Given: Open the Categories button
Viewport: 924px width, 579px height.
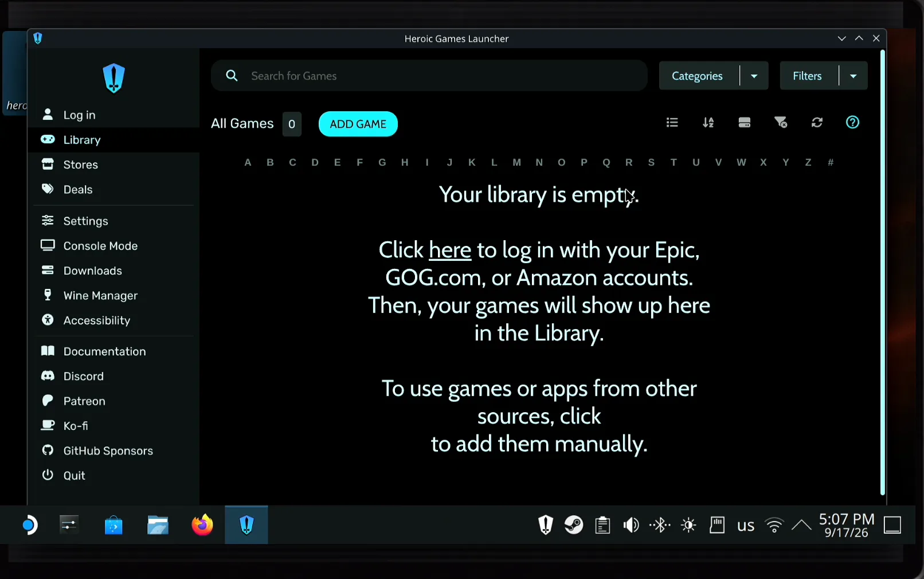Looking at the screenshot, I should tap(699, 76).
